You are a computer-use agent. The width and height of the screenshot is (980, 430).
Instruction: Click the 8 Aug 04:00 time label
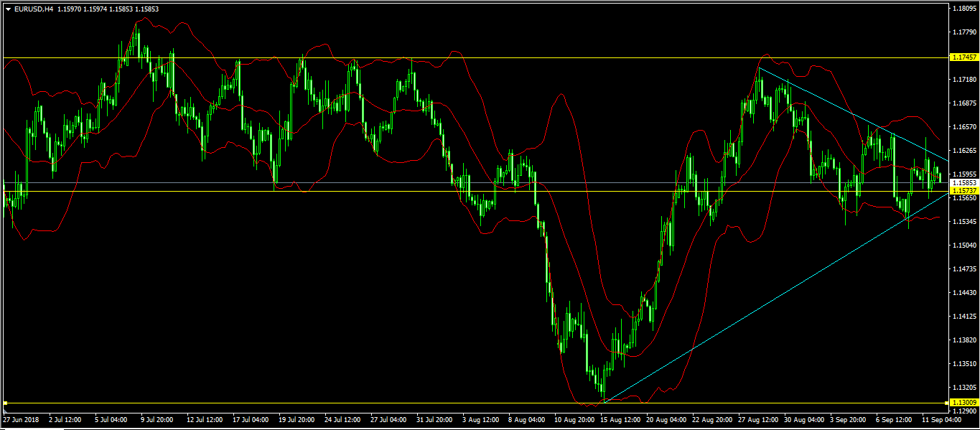point(526,419)
